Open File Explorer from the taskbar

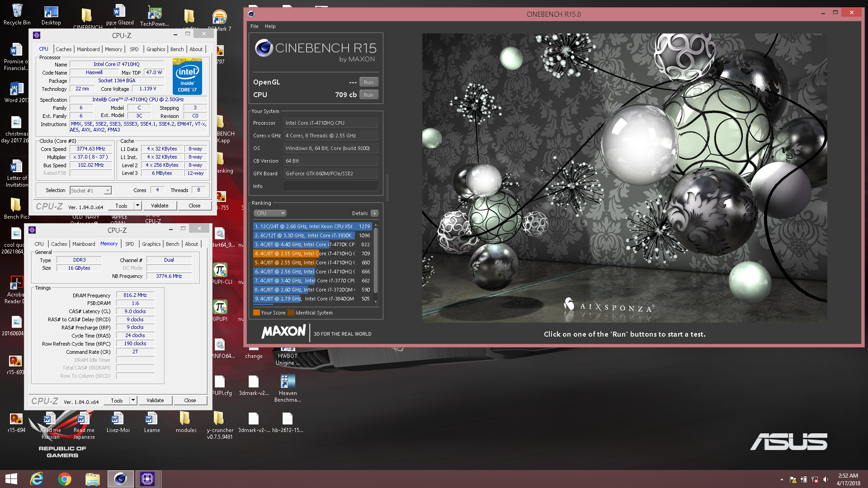pos(93,479)
